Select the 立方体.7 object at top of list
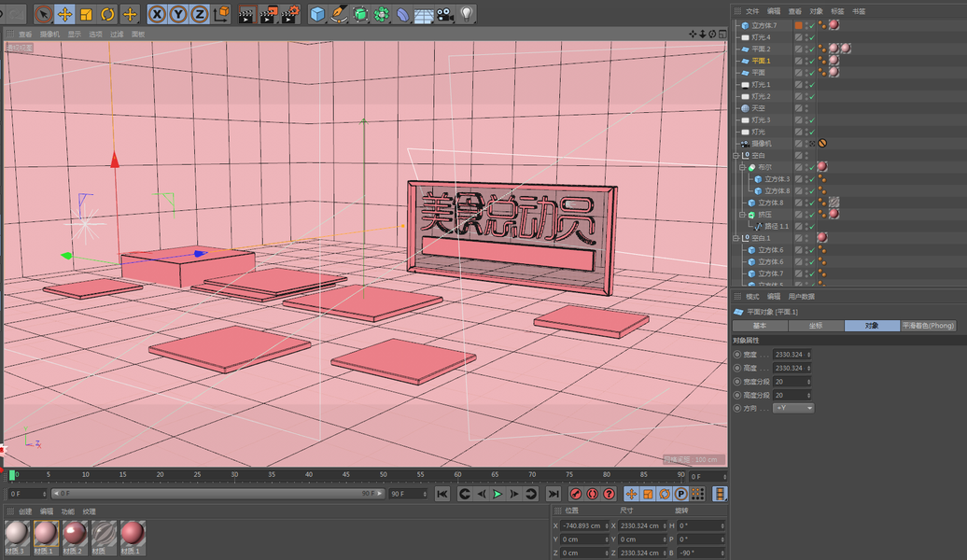Image resolution: width=967 pixels, height=560 pixels. pos(764,25)
